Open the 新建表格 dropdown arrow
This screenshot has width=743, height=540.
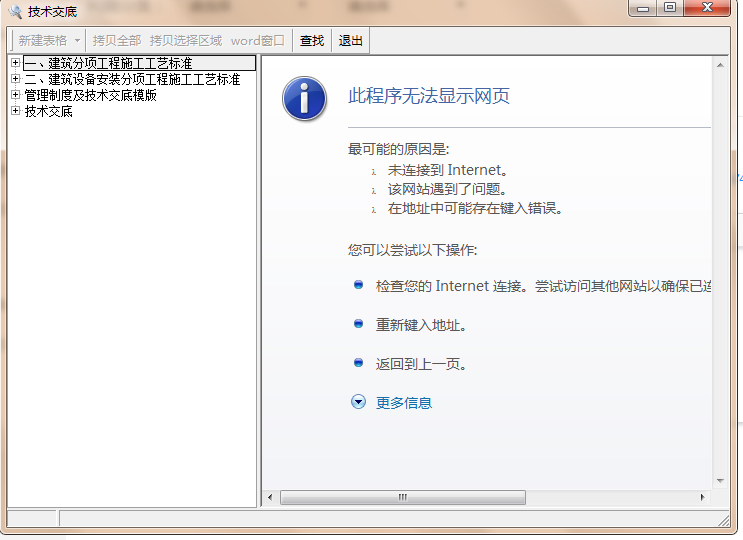pyautogui.click(x=77, y=41)
